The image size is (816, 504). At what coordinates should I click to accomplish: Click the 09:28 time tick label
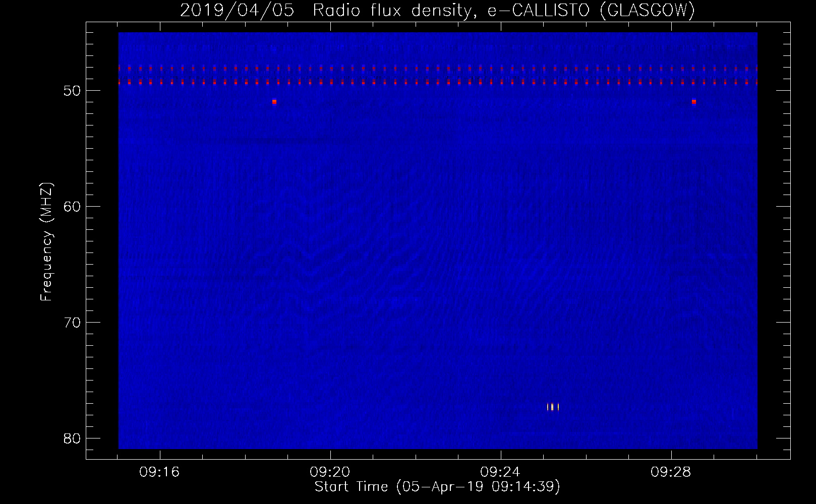tap(671, 472)
